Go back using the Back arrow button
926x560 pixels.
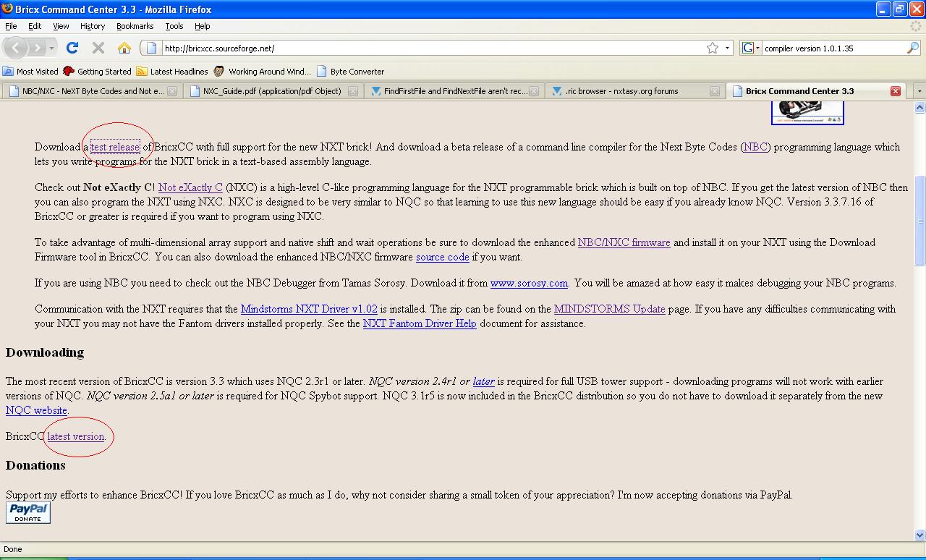tap(16, 48)
